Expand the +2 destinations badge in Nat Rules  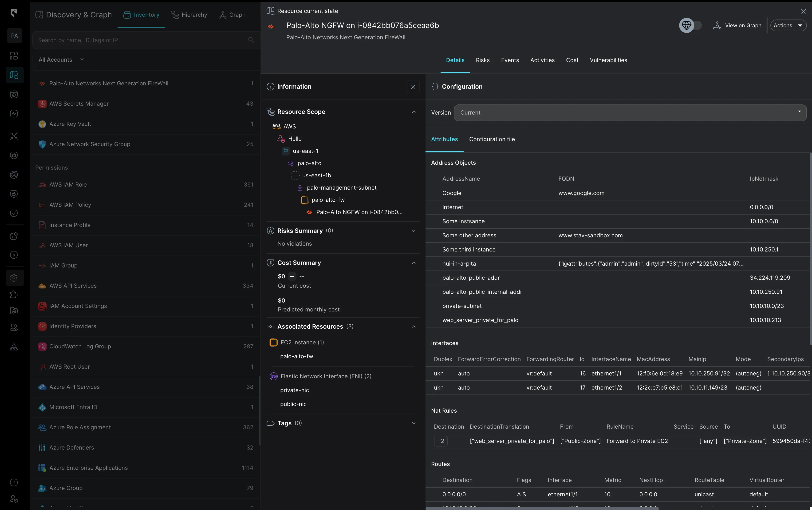[441, 441]
